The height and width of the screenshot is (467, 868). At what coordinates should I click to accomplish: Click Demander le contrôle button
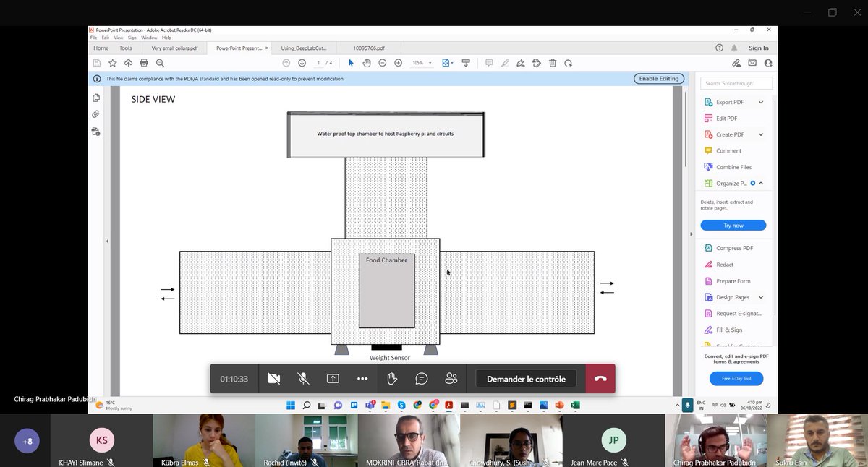[526, 379]
